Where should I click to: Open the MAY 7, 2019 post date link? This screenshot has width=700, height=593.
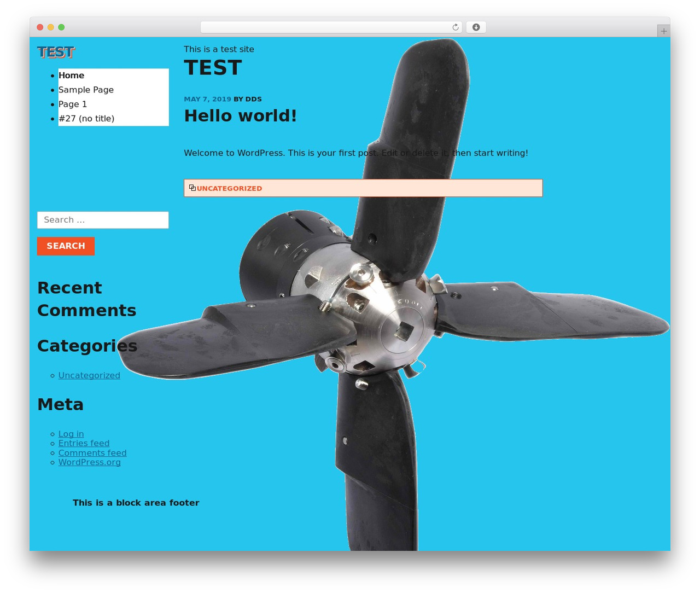click(207, 99)
